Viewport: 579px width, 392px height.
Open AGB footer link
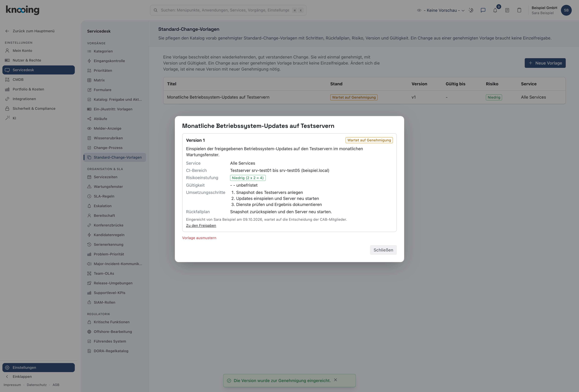pyautogui.click(x=56, y=385)
